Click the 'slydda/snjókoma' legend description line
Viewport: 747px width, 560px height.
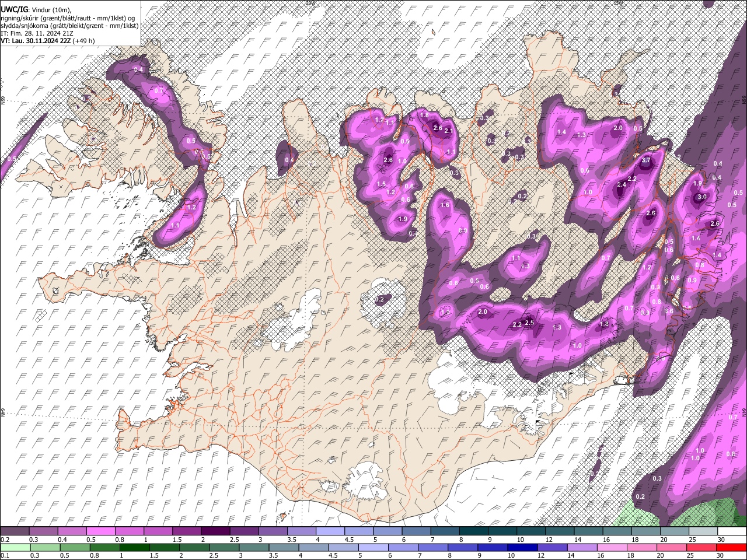click(69, 26)
